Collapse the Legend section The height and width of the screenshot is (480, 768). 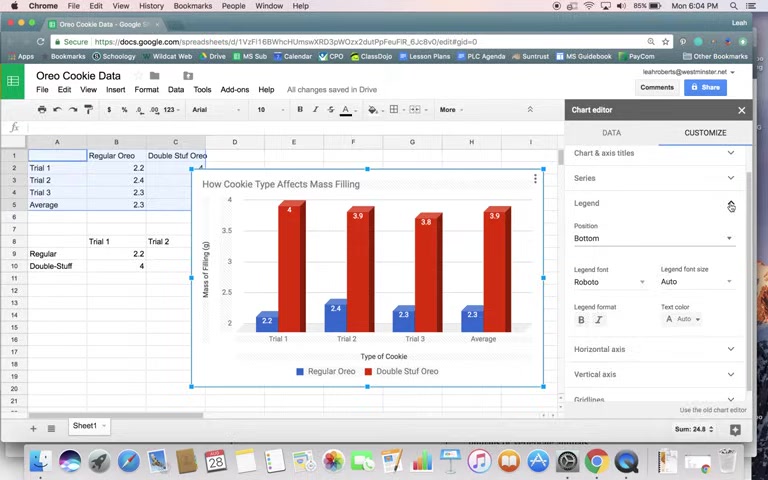click(x=654, y=203)
